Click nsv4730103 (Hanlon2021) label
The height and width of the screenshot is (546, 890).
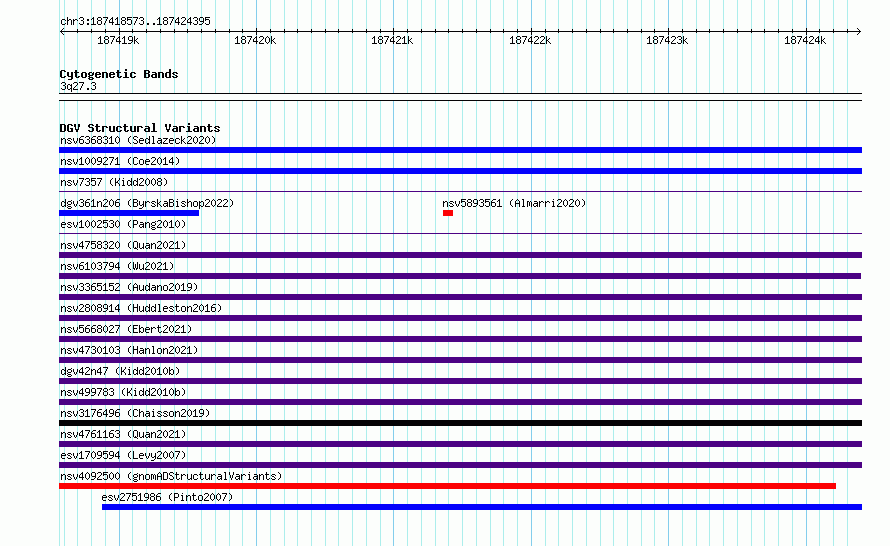[129, 350]
